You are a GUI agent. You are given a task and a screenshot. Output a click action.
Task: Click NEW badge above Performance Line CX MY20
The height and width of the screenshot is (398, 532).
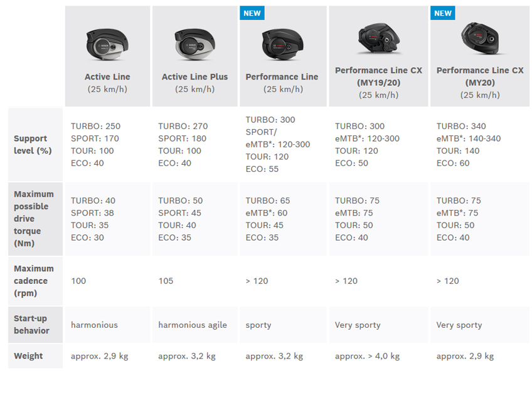point(443,13)
